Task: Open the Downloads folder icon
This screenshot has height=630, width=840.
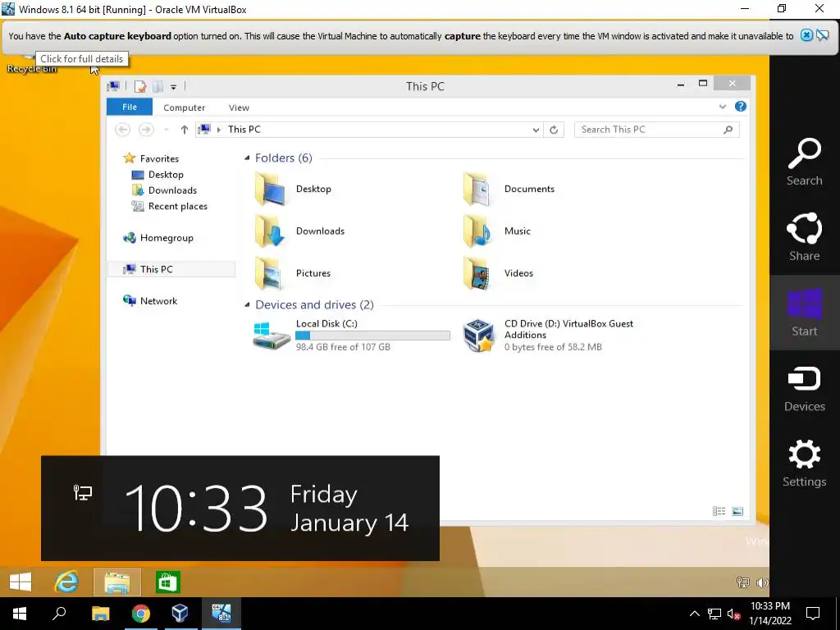Action: point(269,231)
